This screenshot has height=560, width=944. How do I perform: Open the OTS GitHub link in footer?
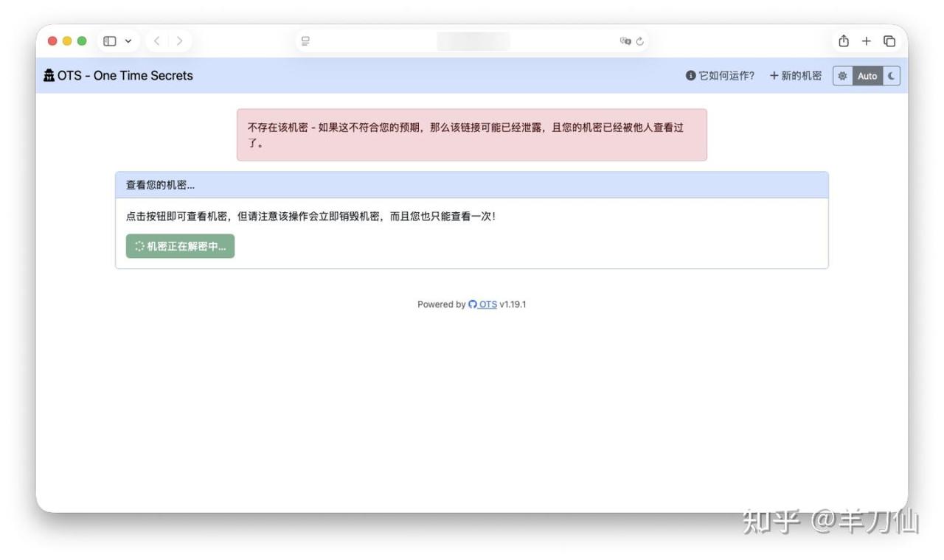pos(483,304)
